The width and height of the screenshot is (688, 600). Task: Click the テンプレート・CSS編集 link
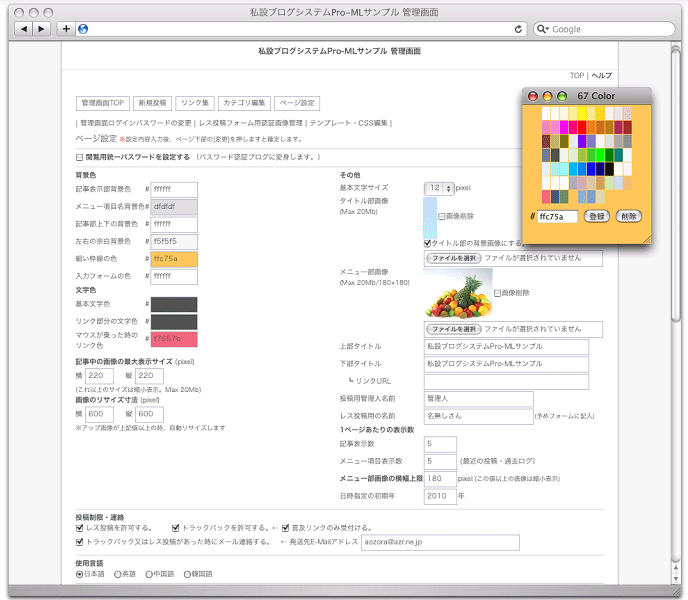tap(350, 122)
